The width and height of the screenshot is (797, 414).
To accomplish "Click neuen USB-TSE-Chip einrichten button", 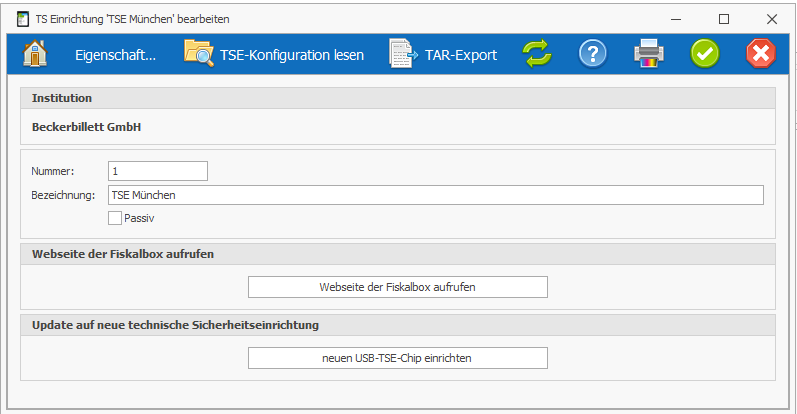I will pos(397,358).
